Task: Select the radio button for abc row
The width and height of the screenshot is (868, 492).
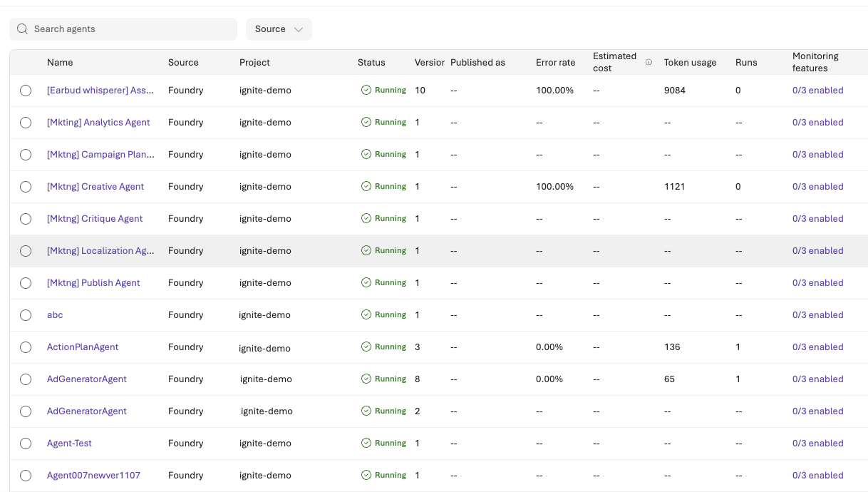Action: [26, 314]
